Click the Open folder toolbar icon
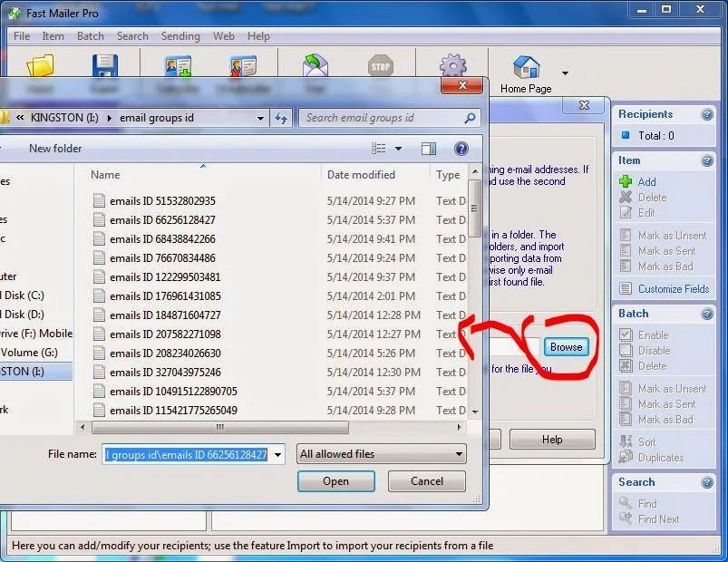728x562 pixels. [41, 65]
